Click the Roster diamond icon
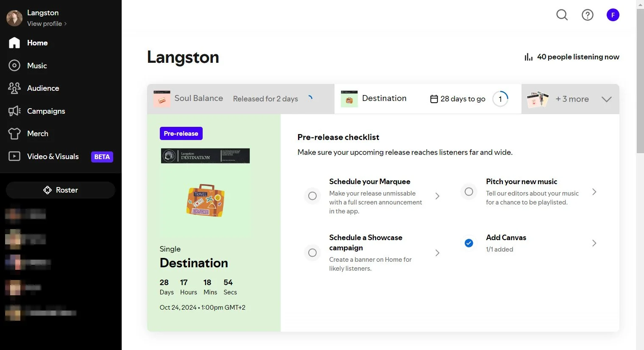This screenshot has width=644, height=350. pos(47,190)
